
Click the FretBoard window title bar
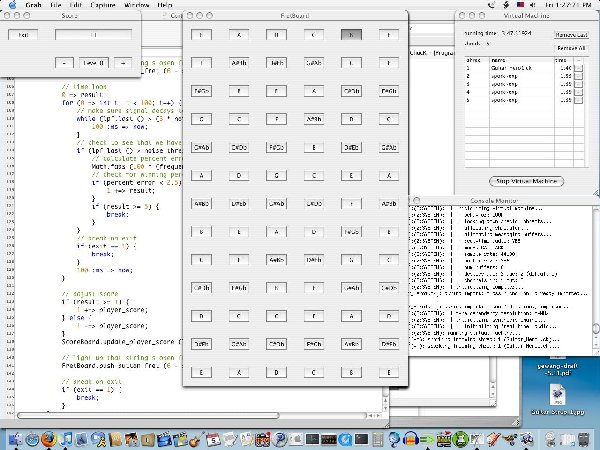295,15
